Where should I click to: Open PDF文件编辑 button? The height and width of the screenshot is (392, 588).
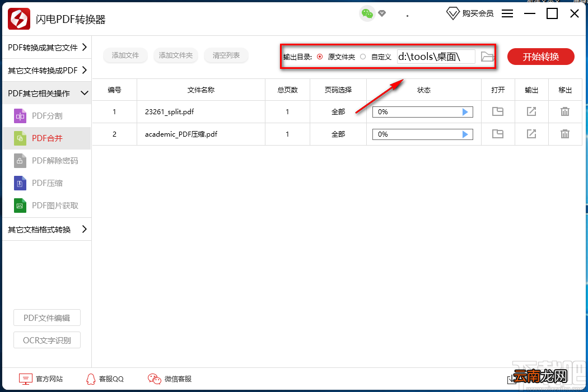click(47, 318)
